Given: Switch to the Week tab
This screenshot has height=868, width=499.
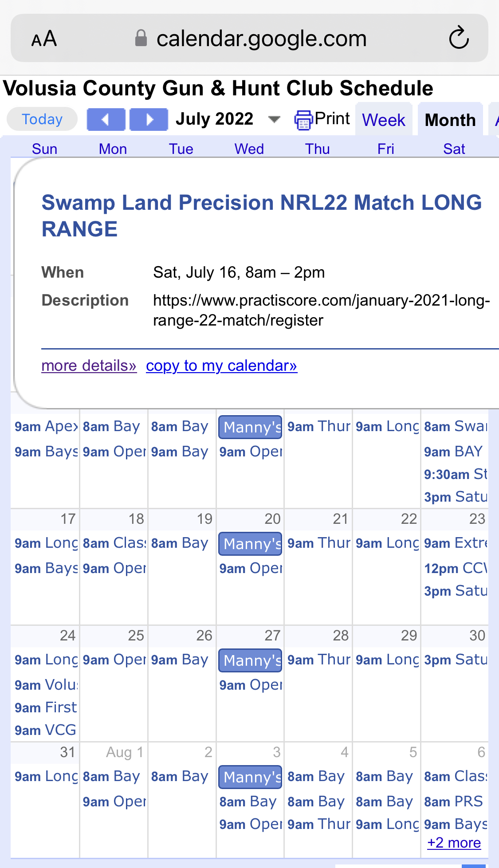Looking at the screenshot, I should [x=384, y=120].
